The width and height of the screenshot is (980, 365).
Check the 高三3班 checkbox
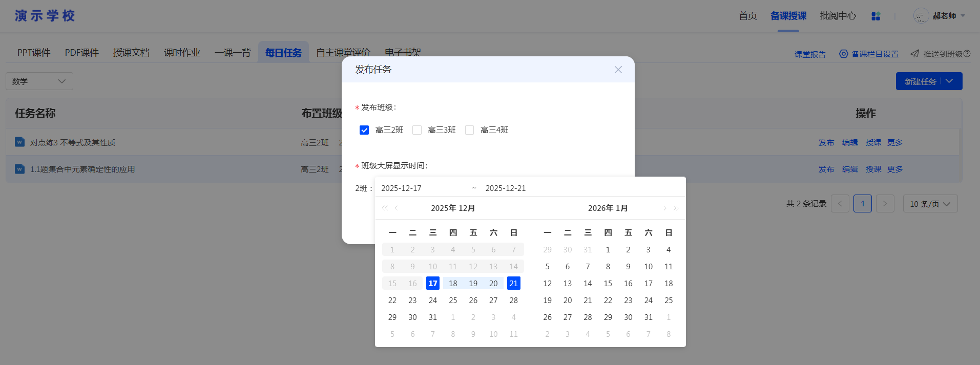(417, 130)
